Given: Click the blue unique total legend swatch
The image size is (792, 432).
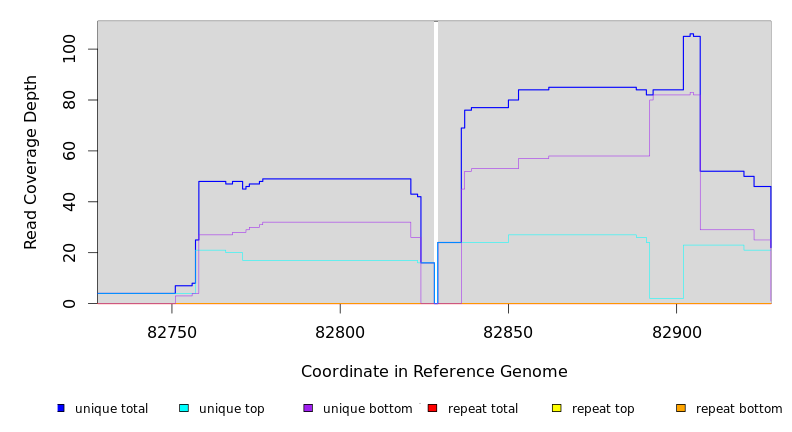Looking at the screenshot, I should tap(61, 408).
